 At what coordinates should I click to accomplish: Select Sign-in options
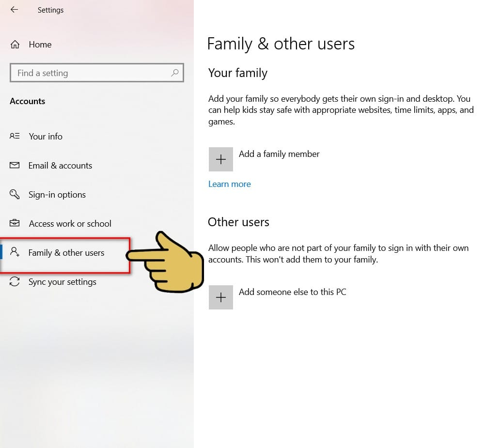57,195
